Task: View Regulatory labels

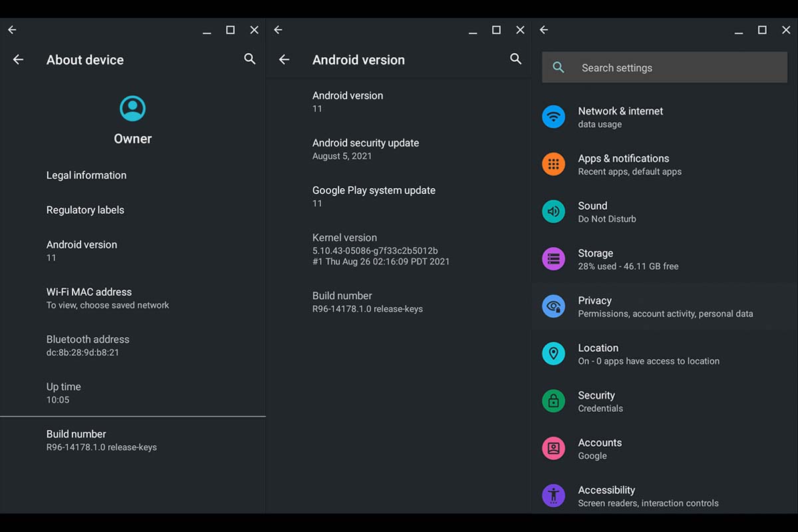Action: tap(84, 209)
